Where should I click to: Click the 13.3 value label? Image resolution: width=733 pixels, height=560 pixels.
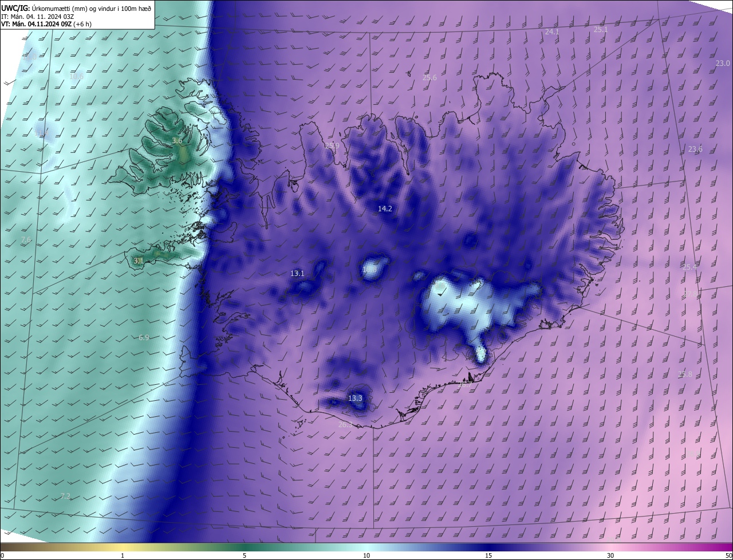click(x=355, y=398)
